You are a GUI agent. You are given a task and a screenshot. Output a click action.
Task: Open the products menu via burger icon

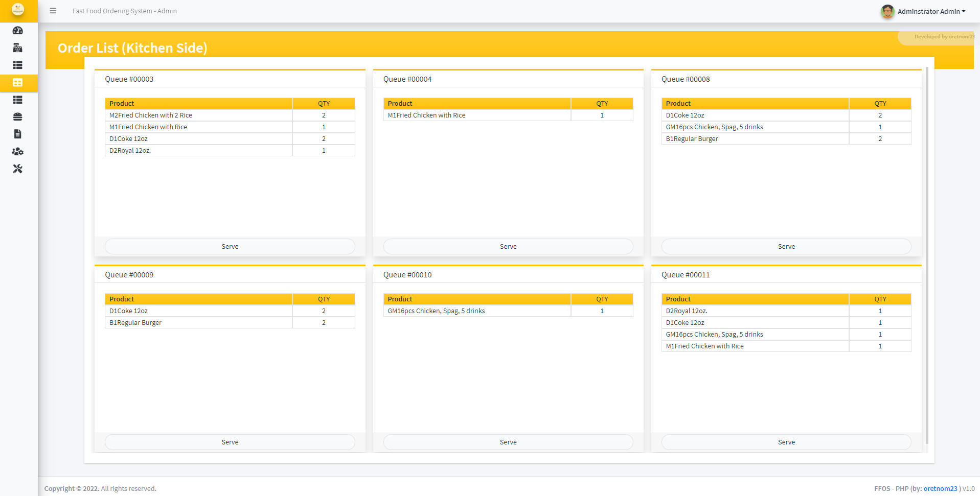point(18,117)
